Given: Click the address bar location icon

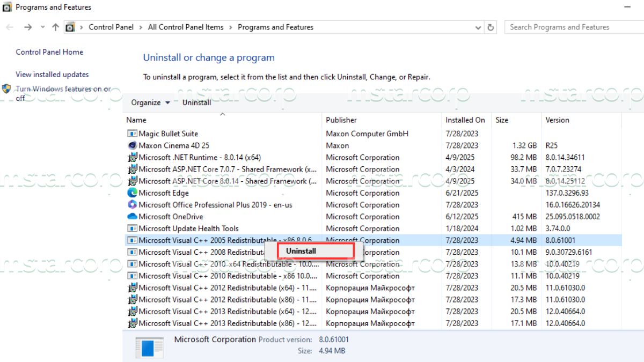Looking at the screenshot, I should 70,27.
